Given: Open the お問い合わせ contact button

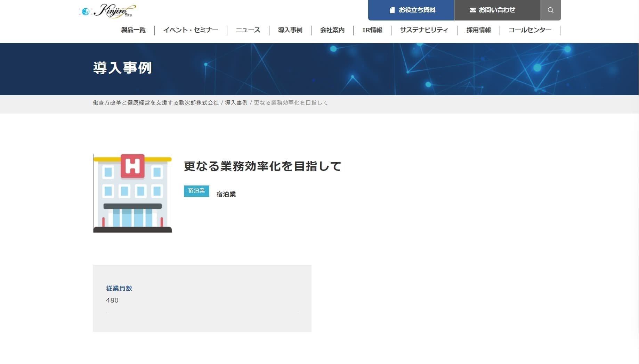Looking at the screenshot, I should coord(497,10).
